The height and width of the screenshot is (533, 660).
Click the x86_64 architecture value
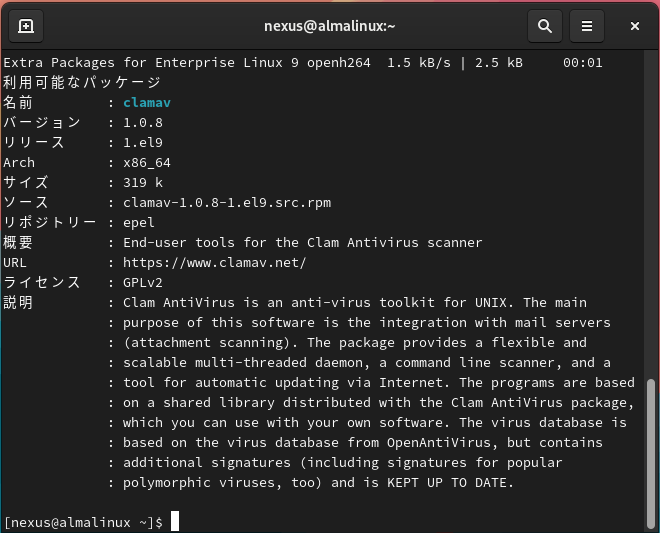pyautogui.click(x=147, y=162)
